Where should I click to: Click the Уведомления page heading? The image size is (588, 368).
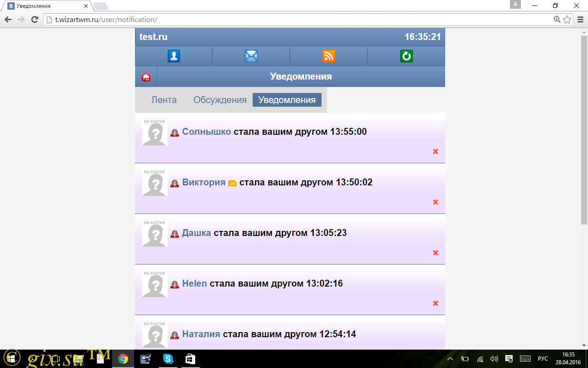pos(301,76)
